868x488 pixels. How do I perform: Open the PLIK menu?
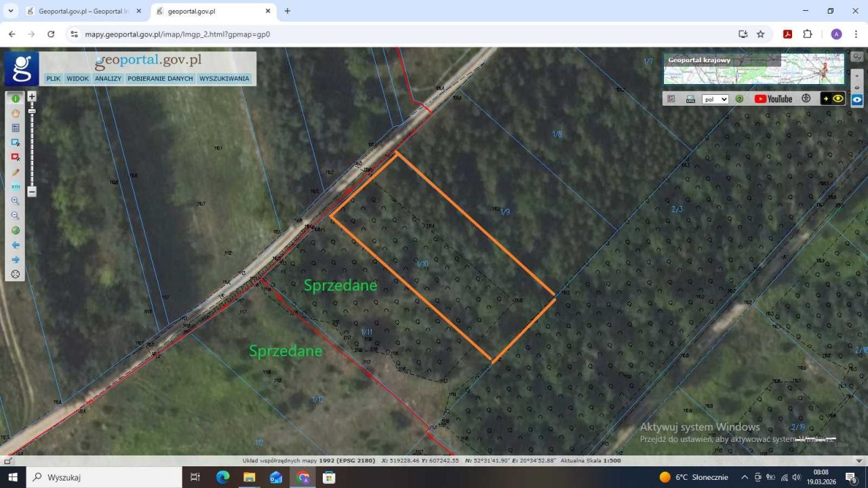coord(53,79)
